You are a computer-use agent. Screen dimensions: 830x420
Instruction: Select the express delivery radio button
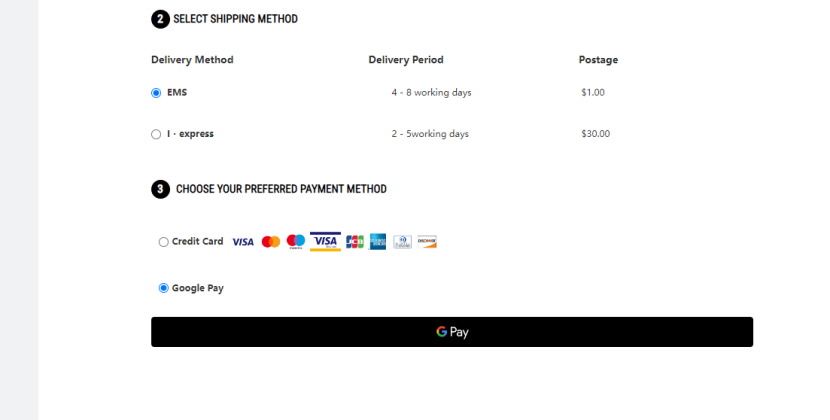(156, 134)
